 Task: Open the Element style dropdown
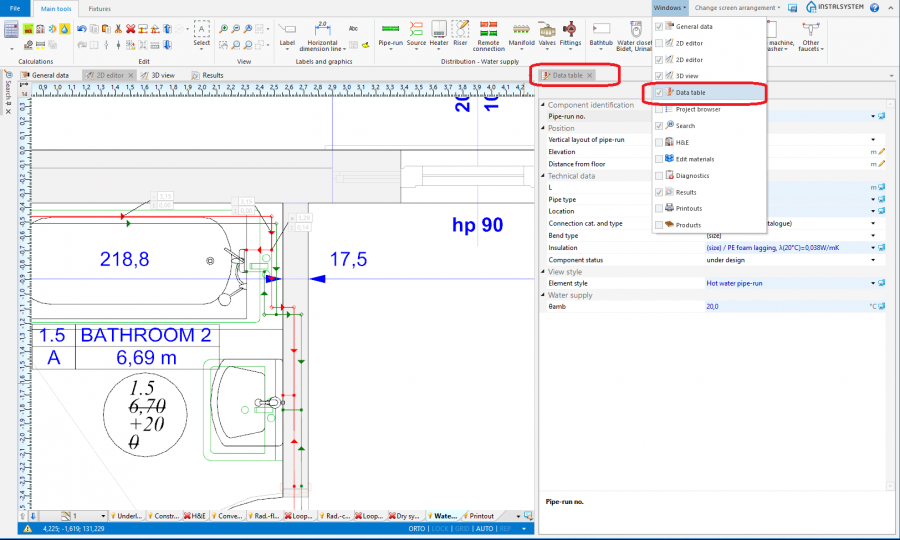point(873,283)
